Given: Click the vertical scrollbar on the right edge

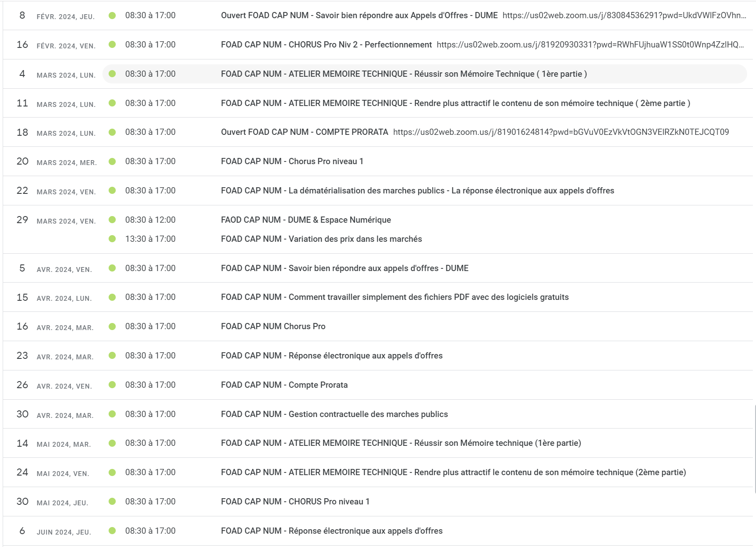Looking at the screenshot, I should (755, 449).
